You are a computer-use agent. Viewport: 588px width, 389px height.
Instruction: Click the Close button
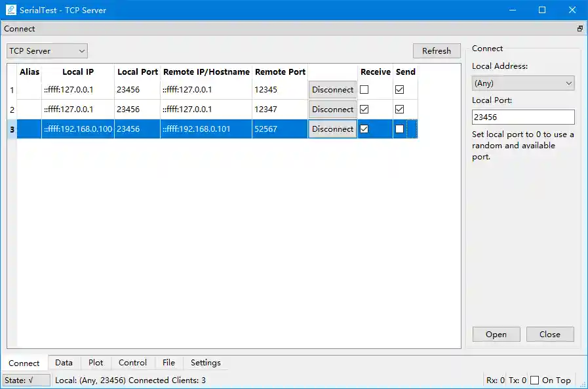pyautogui.click(x=550, y=334)
